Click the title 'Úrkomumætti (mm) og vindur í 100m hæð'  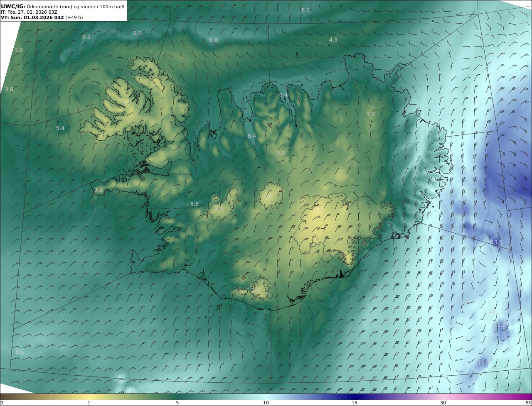(76, 6)
